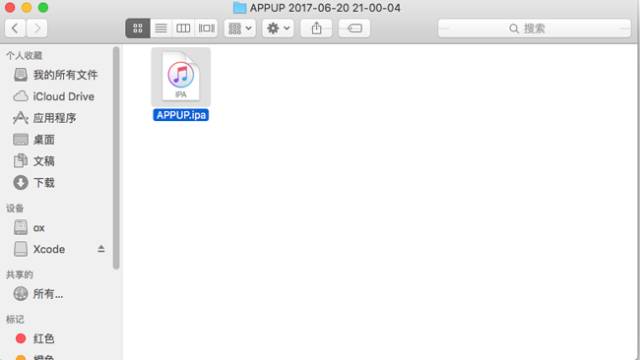Click the APPUP.ipa file name label
Screen dimensions: 640x360
(x=181, y=115)
